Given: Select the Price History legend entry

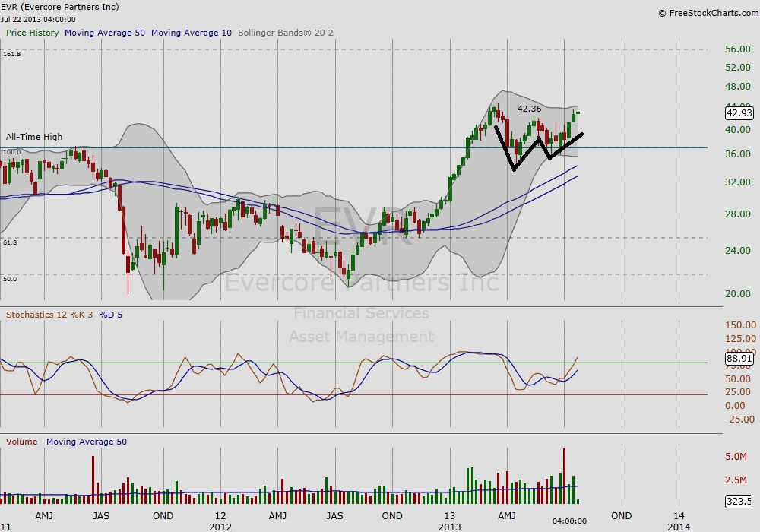Looking at the screenshot, I should tap(33, 33).
